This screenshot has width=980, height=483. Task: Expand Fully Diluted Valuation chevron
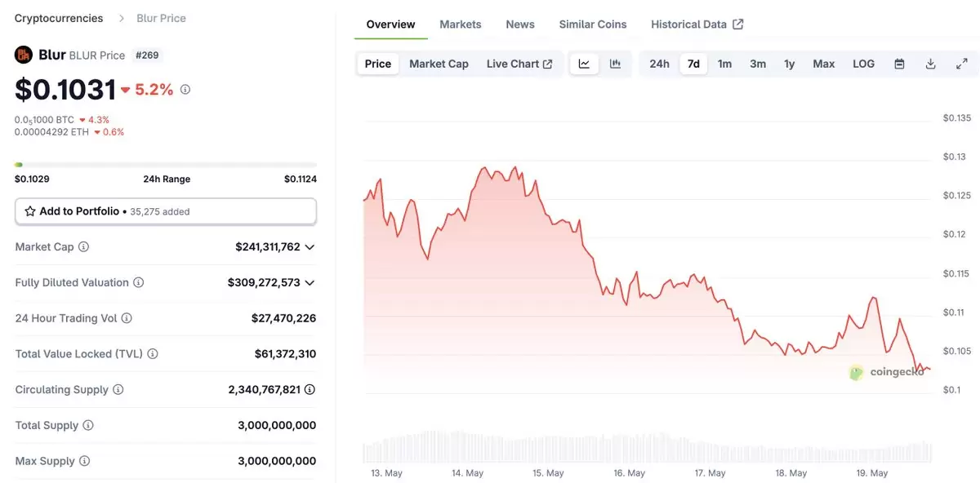coord(310,282)
